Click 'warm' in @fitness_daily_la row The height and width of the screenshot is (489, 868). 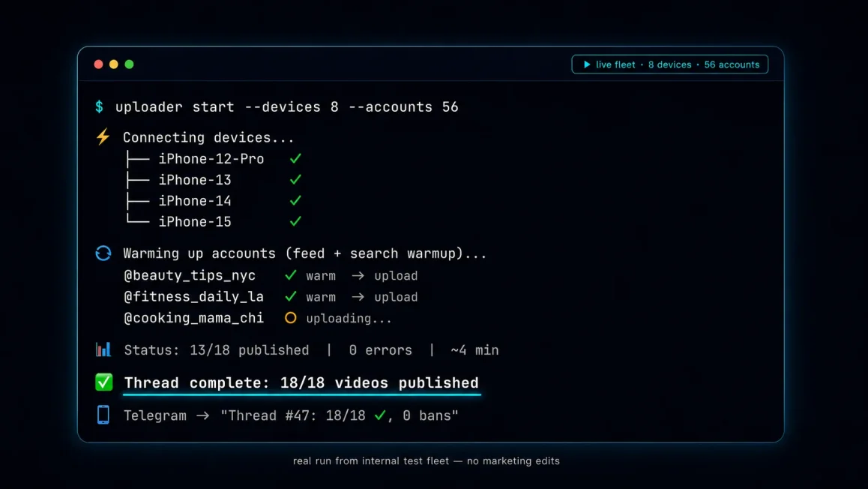321,298
